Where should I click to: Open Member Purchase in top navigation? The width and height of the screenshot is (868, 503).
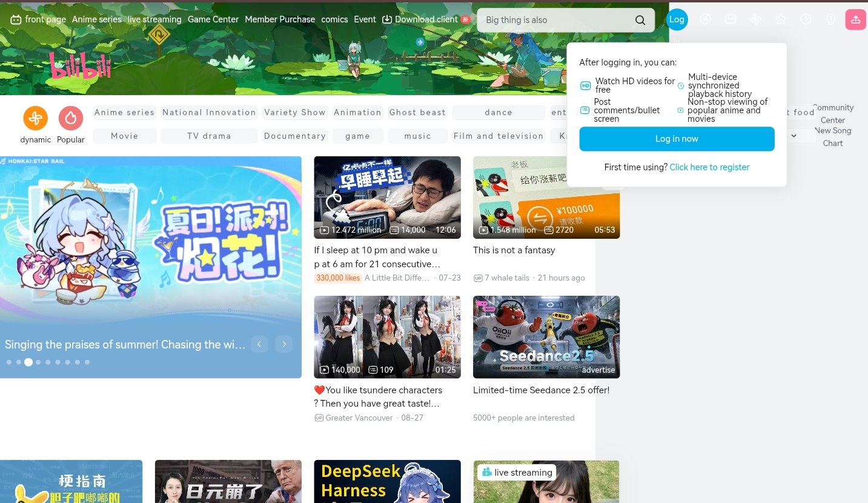click(280, 19)
